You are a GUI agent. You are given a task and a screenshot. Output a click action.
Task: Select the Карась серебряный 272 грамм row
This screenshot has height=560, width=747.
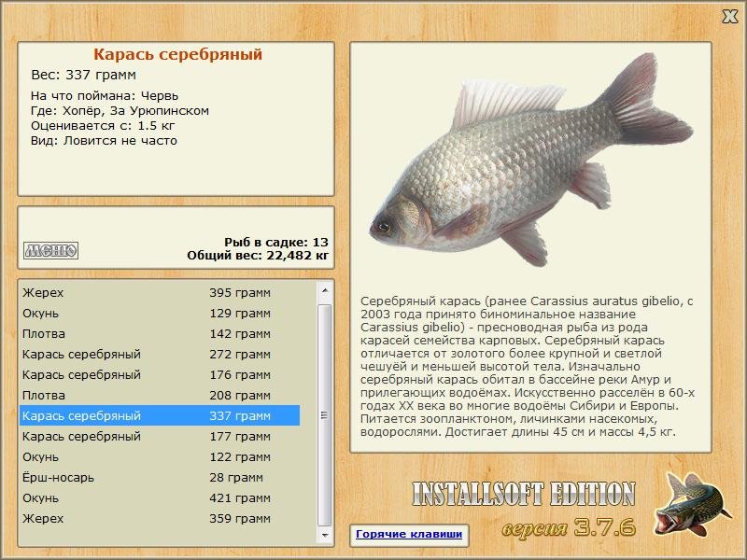(160, 355)
